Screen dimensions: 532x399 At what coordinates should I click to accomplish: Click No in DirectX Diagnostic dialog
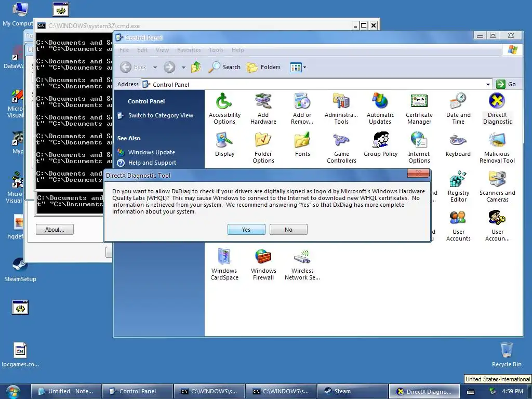(288, 229)
